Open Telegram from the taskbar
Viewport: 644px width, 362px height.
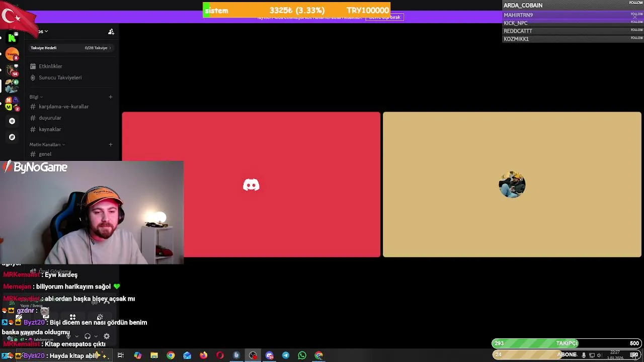tap(286, 355)
